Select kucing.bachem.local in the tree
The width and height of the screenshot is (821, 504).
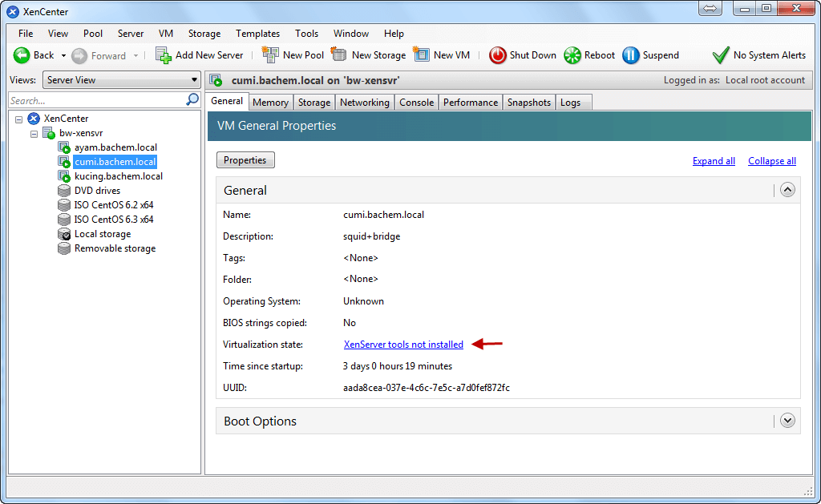[x=119, y=176]
